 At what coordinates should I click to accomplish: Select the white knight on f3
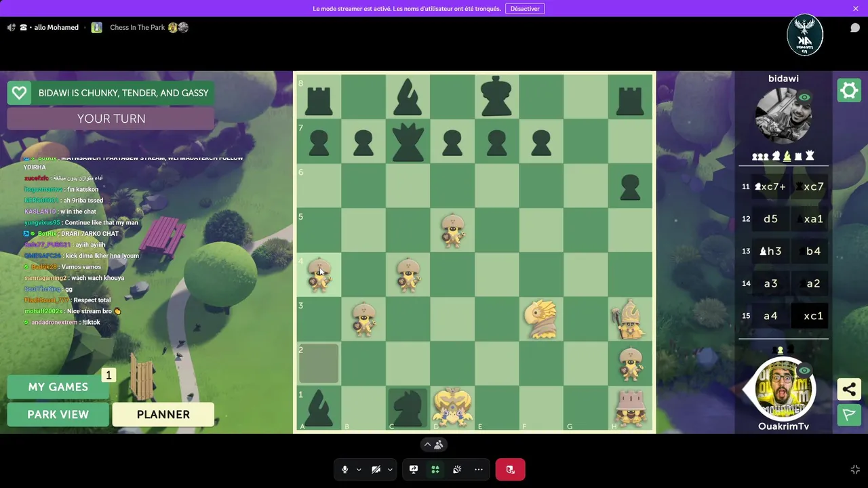[540, 319]
